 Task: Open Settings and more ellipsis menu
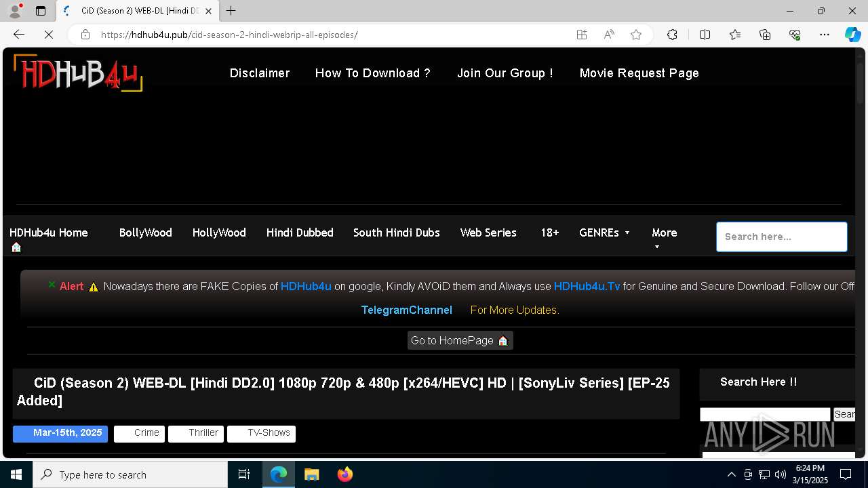point(825,35)
